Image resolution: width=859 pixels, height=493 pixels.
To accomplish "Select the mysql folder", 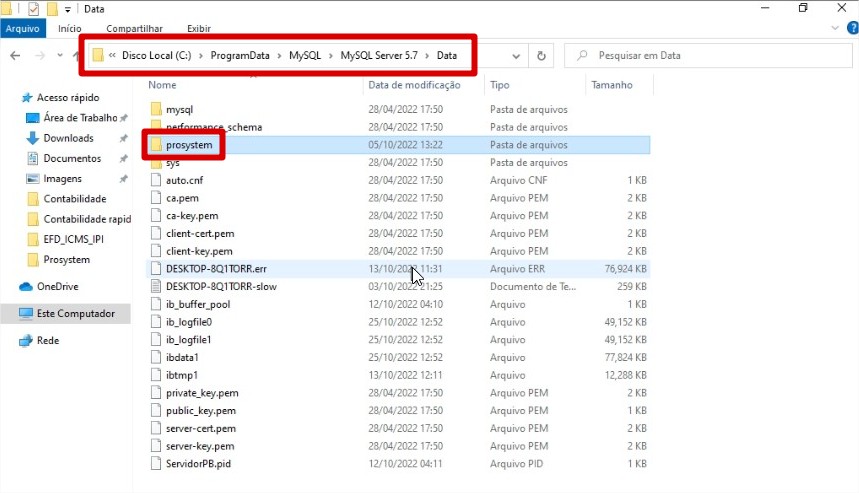I will pos(179,109).
